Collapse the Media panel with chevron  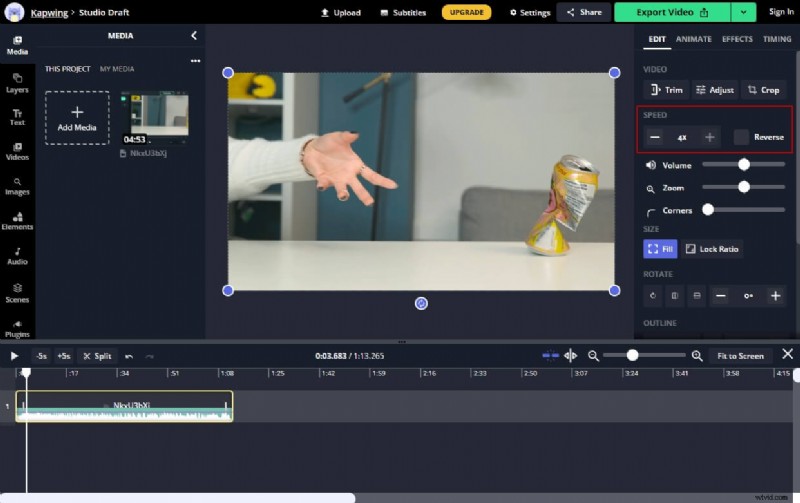coord(194,35)
